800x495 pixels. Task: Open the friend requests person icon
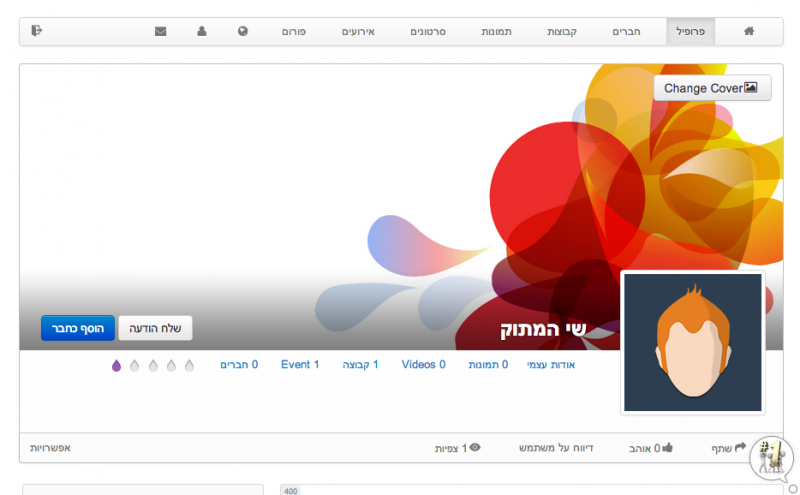(x=202, y=31)
